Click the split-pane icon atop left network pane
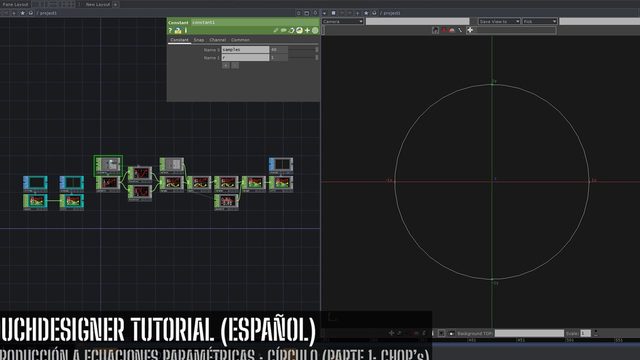 (x=307, y=13)
